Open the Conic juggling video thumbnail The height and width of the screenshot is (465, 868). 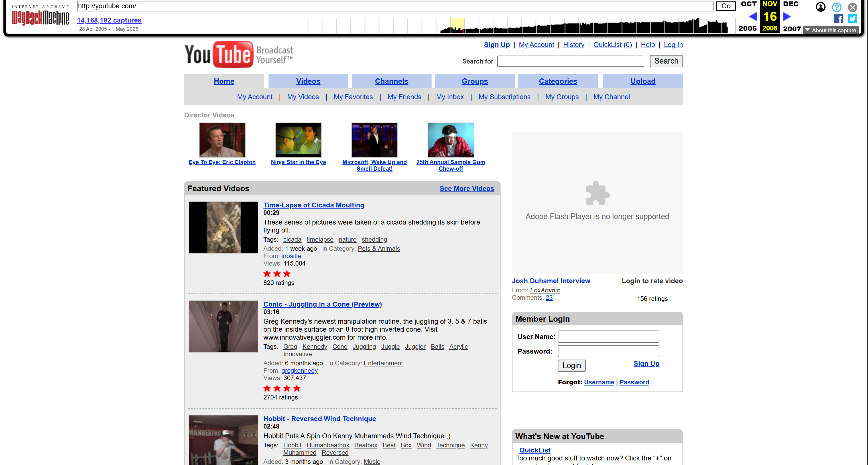(x=223, y=326)
